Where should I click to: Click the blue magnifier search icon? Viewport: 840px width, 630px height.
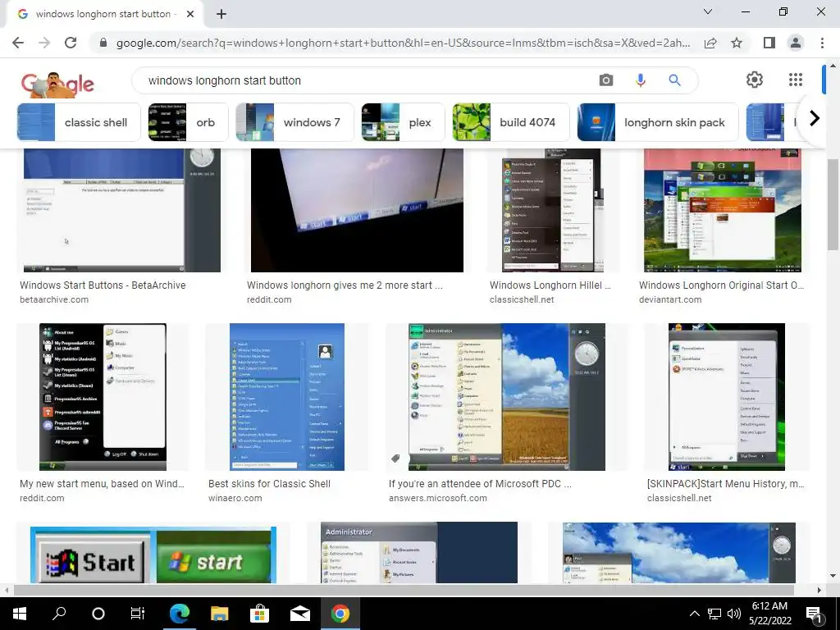pyautogui.click(x=674, y=80)
